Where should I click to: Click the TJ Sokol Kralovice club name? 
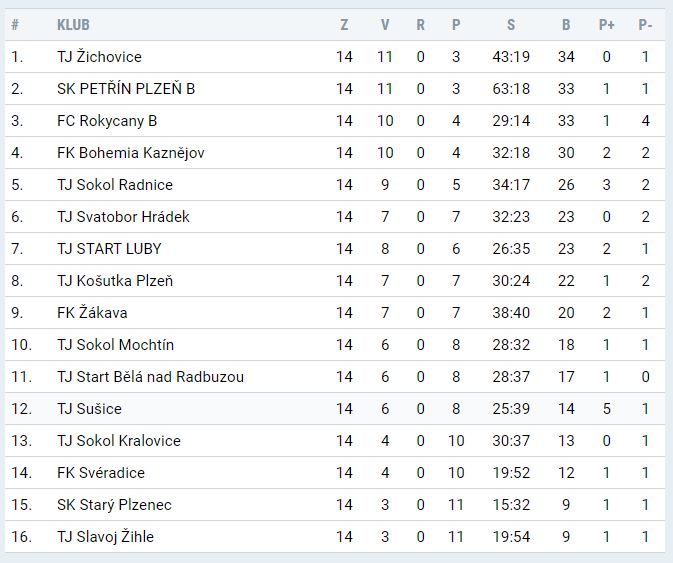click(x=118, y=441)
